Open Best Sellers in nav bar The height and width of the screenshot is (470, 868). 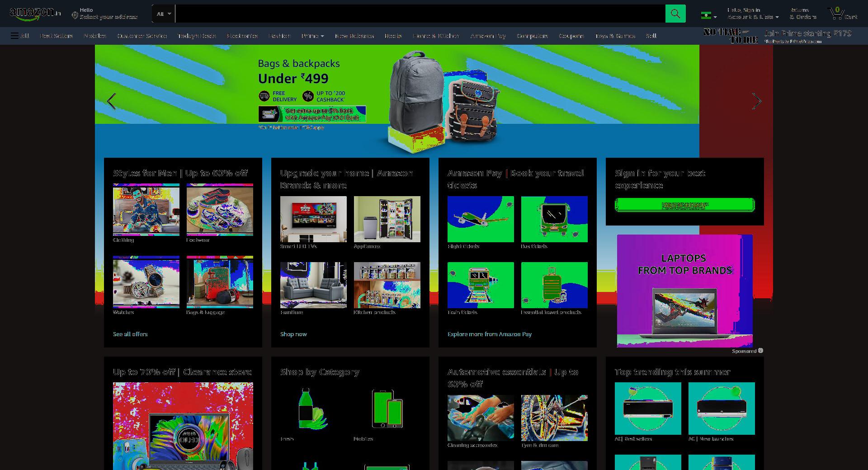tap(56, 36)
